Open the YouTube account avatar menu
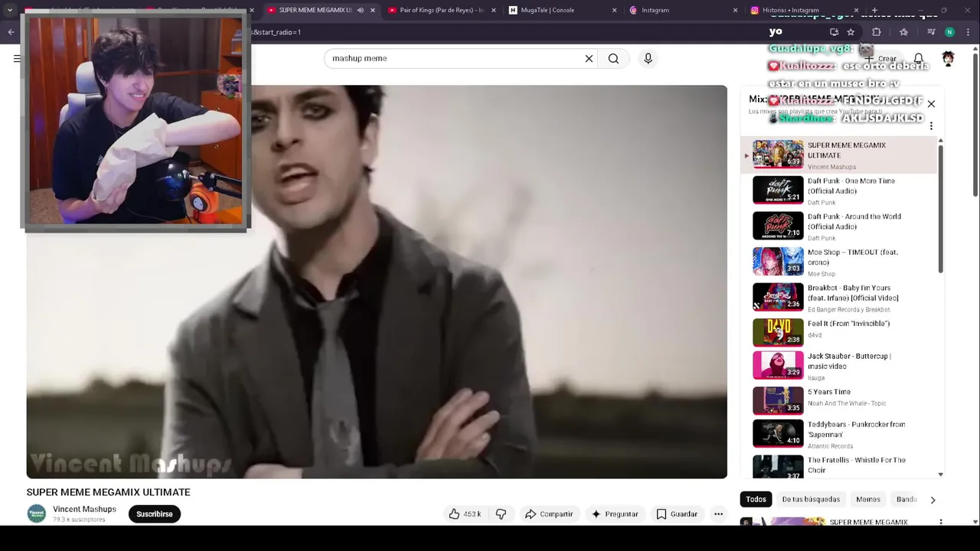 (948, 59)
